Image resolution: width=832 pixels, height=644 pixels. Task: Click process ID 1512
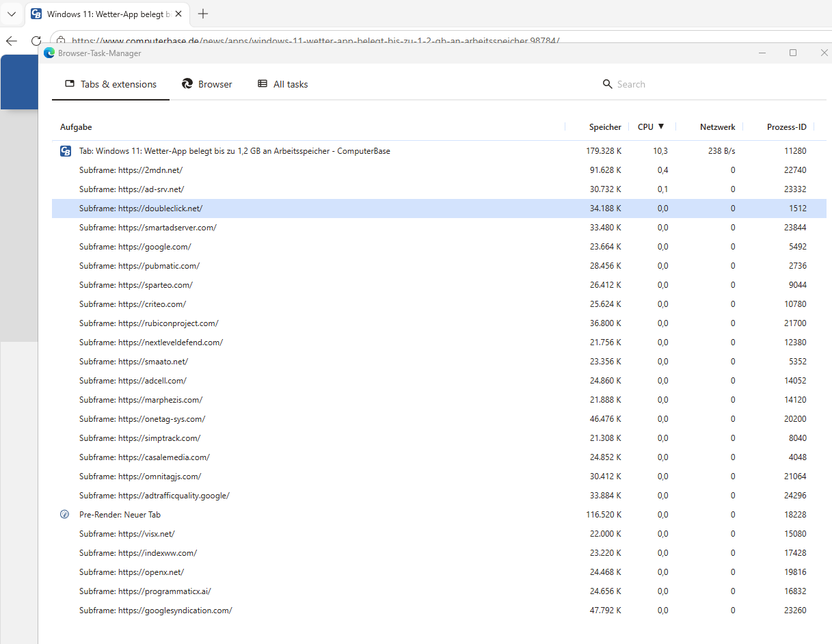coord(797,209)
